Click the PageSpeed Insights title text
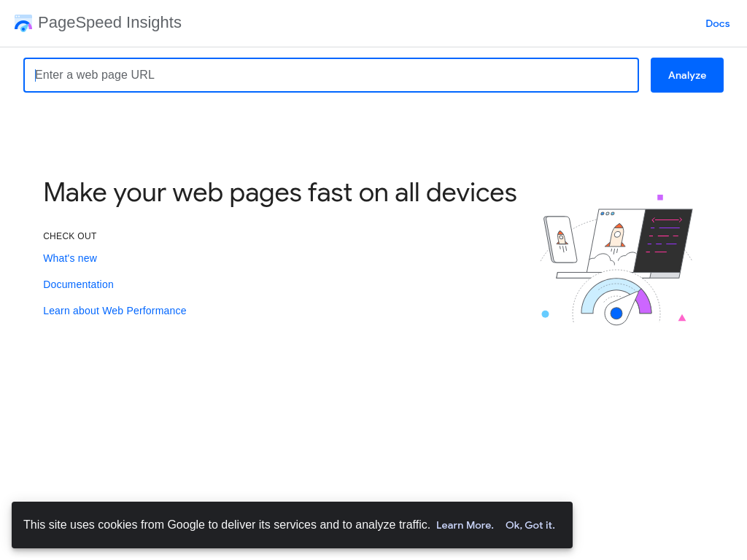This screenshot has width=747, height=560. (x=109, y=23)
